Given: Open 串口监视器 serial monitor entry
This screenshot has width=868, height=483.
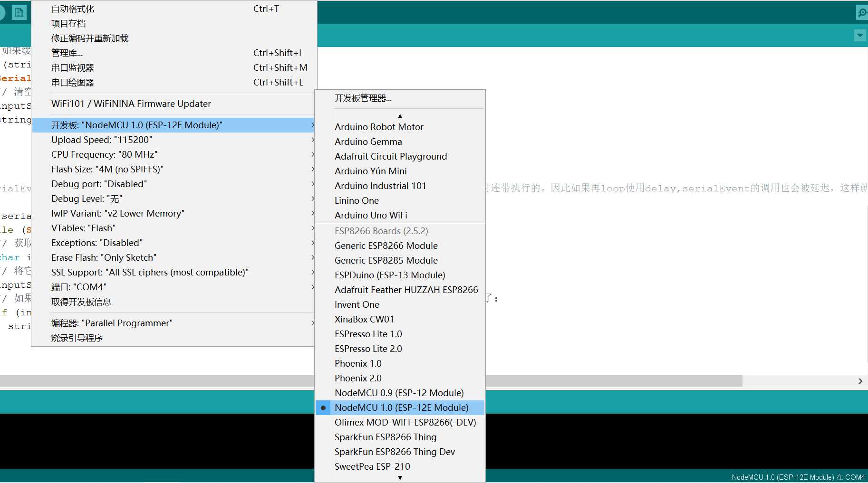Looking at the screenshot, I should 174,67.
